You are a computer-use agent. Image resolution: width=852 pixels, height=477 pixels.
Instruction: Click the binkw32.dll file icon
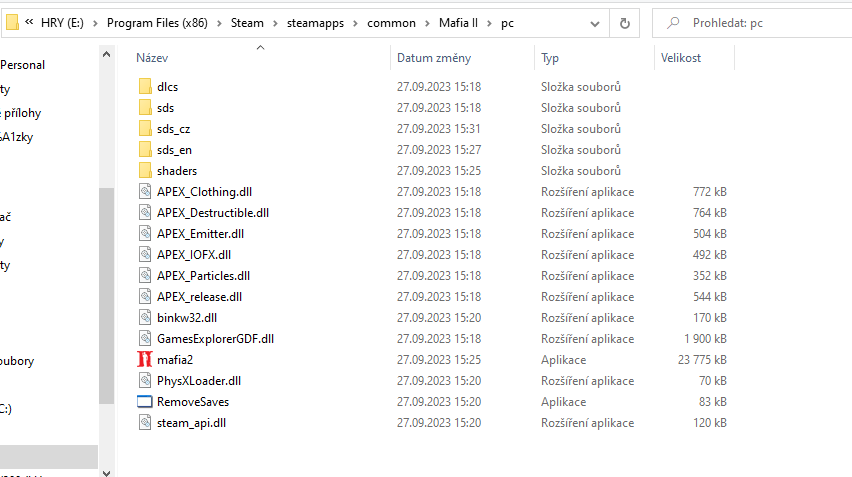point(145,318)
